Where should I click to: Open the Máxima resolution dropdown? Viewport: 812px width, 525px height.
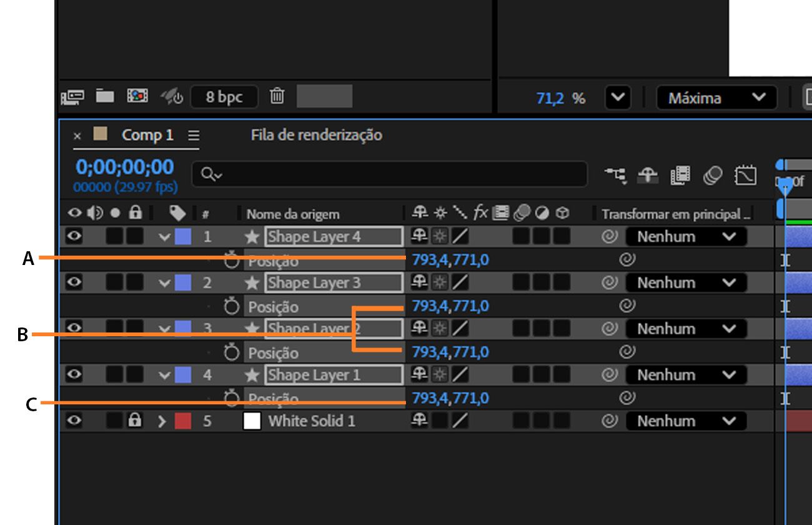pyautogui.click(x=716, y=98)
